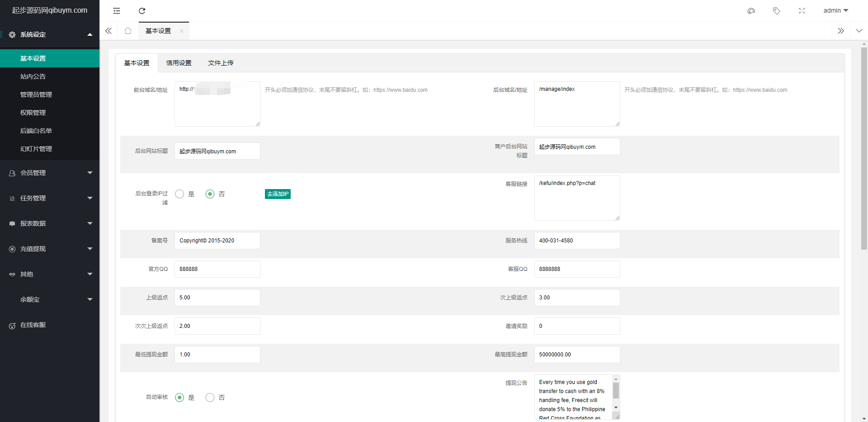This screenshot has width=868, height=422.
Task: Expand the 充值提现 sidebar menu
Action: 50,249
